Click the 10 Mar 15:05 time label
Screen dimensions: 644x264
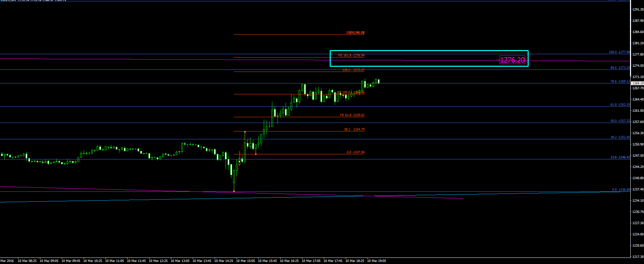[245, 261]
